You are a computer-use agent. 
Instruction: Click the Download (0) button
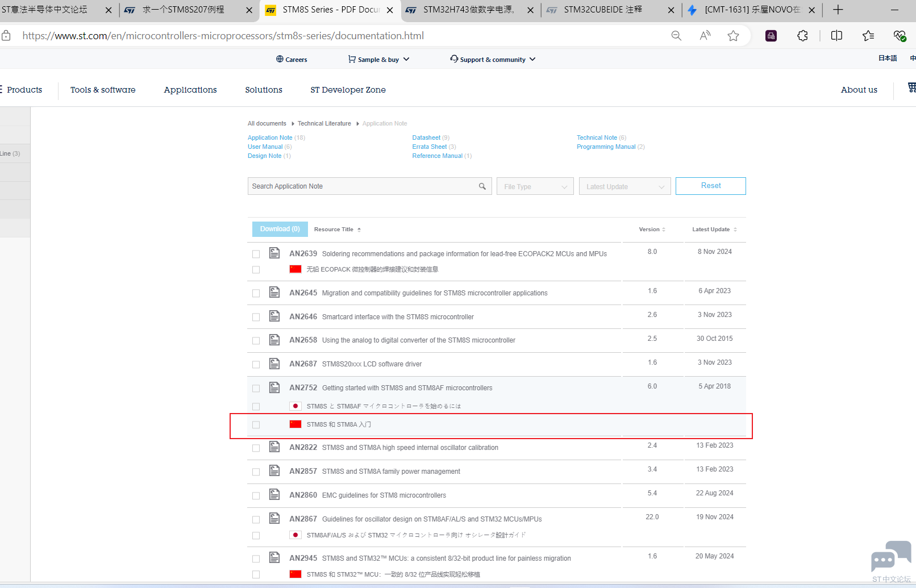(280, 229)
